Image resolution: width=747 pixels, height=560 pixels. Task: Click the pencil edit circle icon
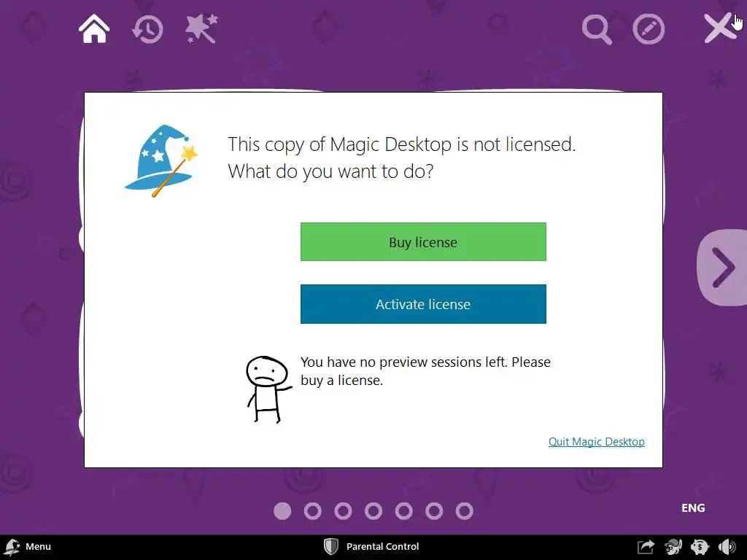click(x=649, y=29)
